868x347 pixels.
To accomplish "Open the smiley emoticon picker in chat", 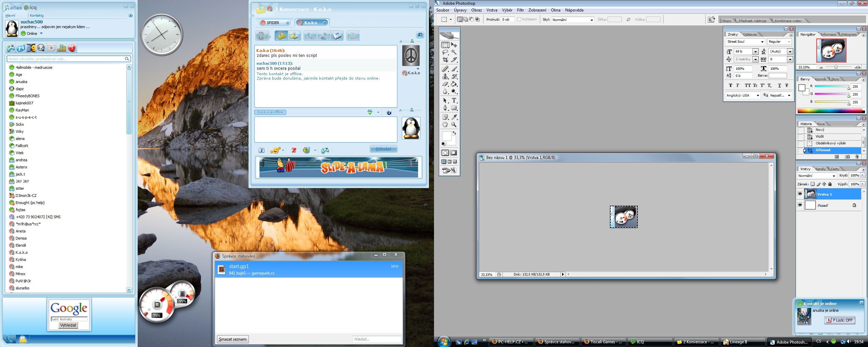I will (275, 150).
